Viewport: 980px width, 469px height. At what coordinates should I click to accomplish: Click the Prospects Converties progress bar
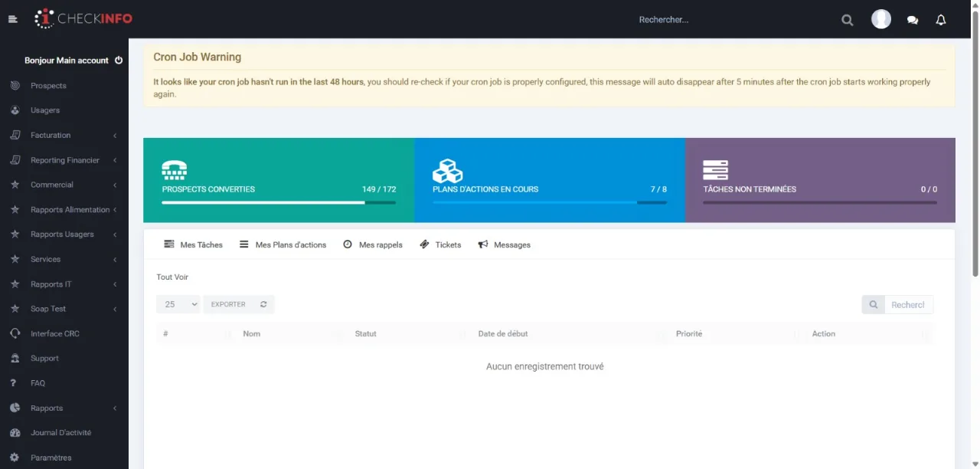point(279,203)
